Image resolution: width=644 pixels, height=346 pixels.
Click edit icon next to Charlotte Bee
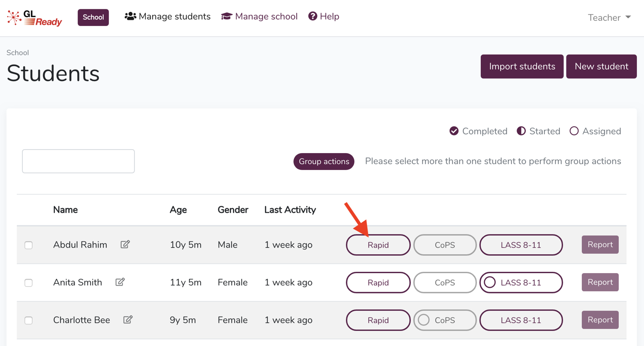[128, 320]
